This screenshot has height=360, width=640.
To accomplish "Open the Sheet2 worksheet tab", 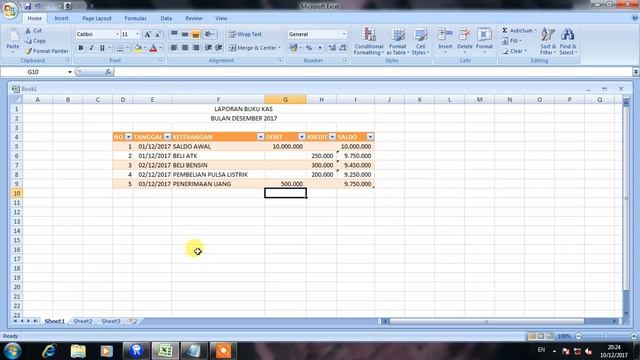I will (83, 322).
